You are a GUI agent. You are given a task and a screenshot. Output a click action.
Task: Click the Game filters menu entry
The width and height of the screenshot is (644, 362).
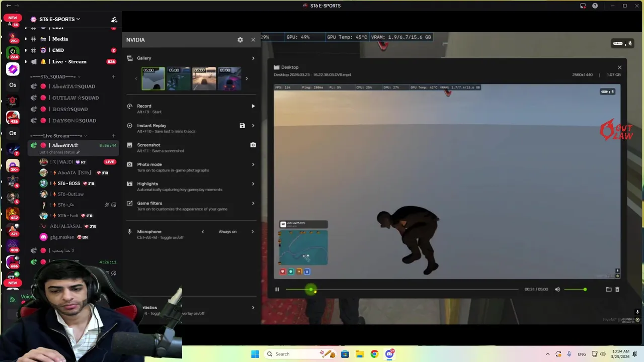[191, 206]
